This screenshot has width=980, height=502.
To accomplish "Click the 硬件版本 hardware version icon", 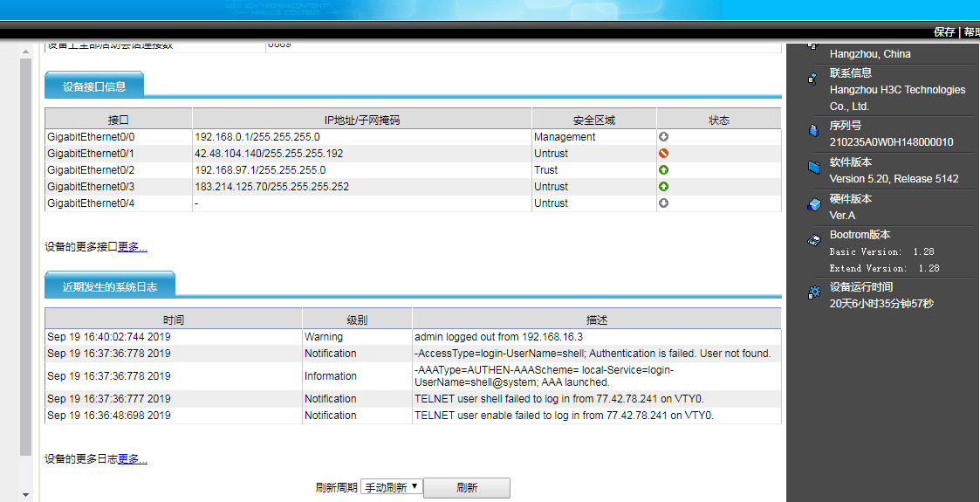I will pos(812,204).
